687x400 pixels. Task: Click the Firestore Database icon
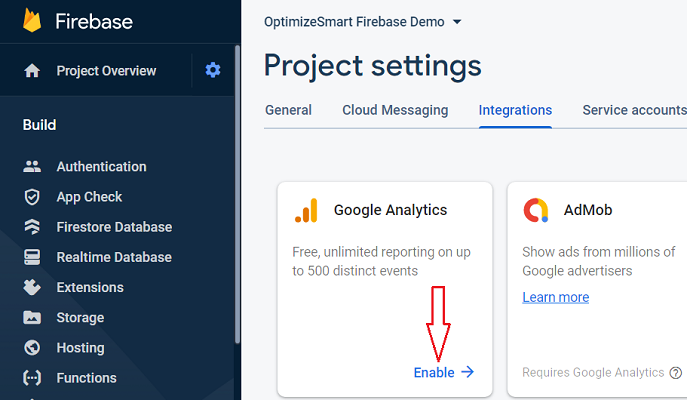pyautogui.click(x=32, y=227)
